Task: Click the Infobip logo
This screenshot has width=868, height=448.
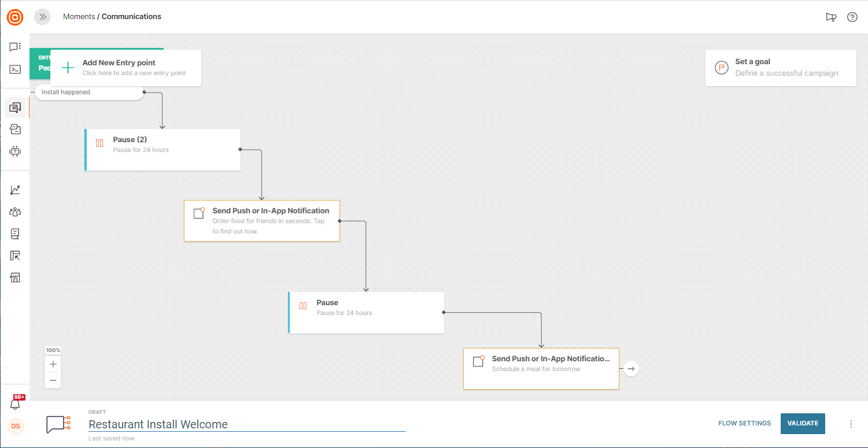Action: click(15, 17)
